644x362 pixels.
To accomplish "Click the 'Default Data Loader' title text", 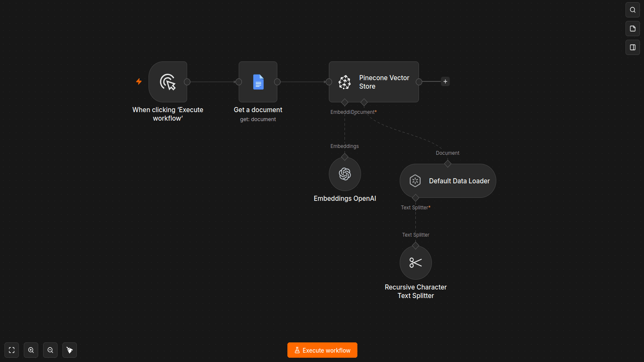I will coord(459,181).
